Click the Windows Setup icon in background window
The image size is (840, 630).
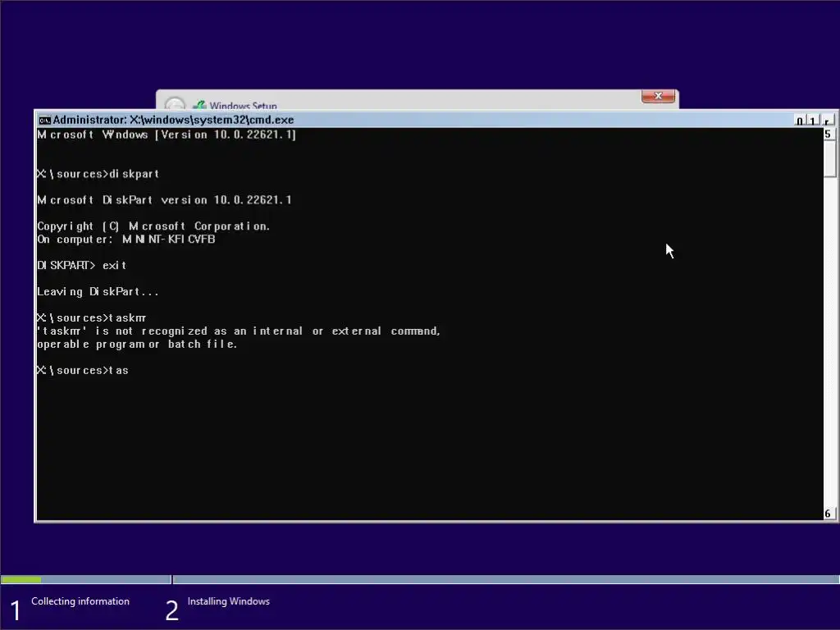(x=199, y=105)
